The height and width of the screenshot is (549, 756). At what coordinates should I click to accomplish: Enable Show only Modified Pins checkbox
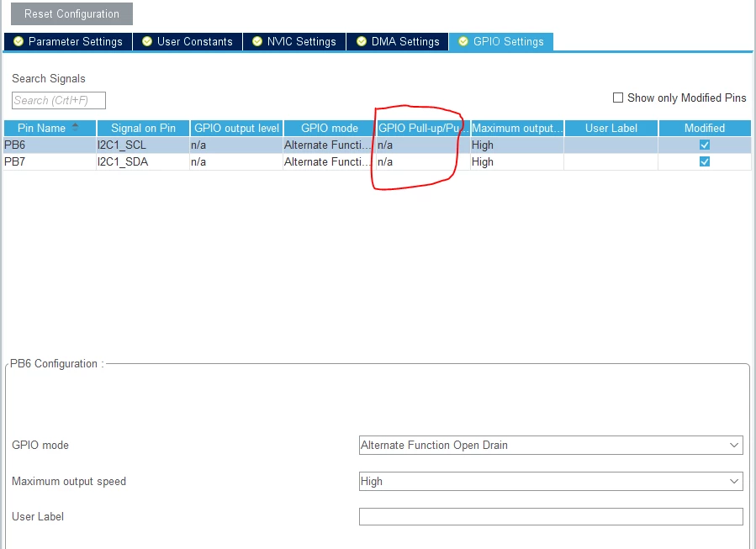[x=617, y=98]
